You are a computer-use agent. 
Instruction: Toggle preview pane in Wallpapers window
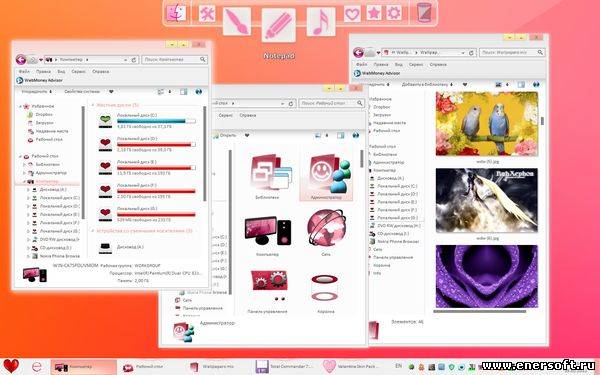tap(521, 85)
